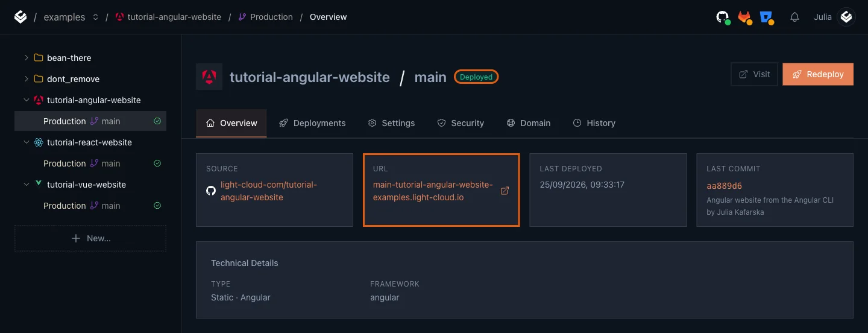Click the New... button in sidebar
This screenshot has width=868, height=333.
pos(90,238)
